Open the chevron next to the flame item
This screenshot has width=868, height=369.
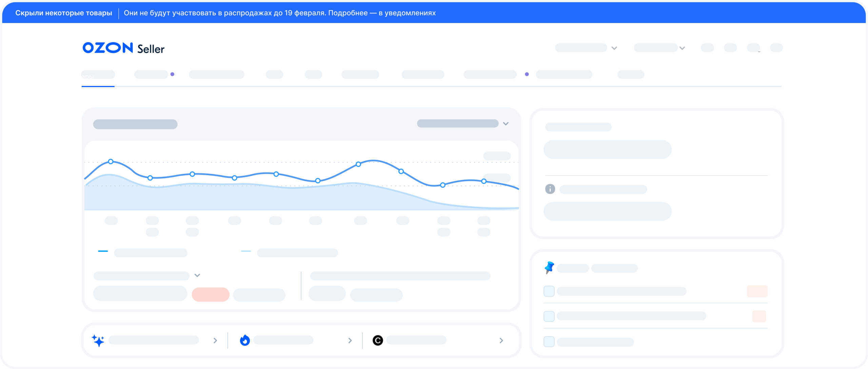click(x=350, y=341)
